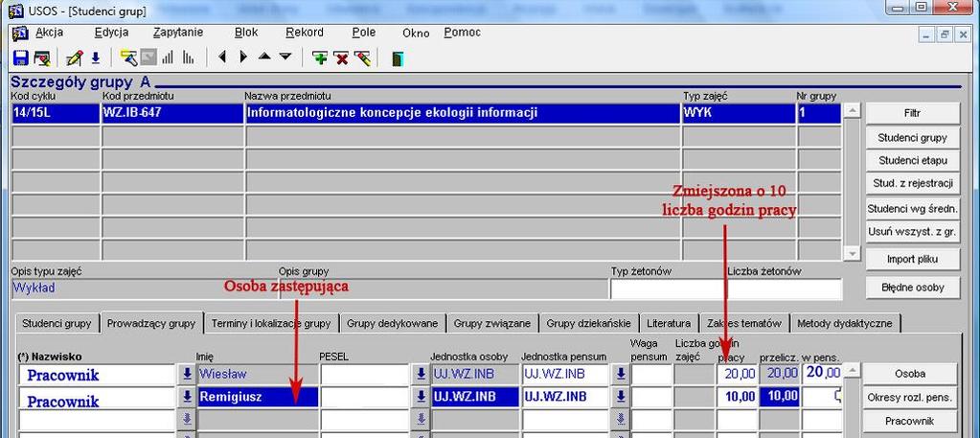Click the Studenci etapu button
The width and height of the screenshot is (980, 438).
tap(912, 161)
